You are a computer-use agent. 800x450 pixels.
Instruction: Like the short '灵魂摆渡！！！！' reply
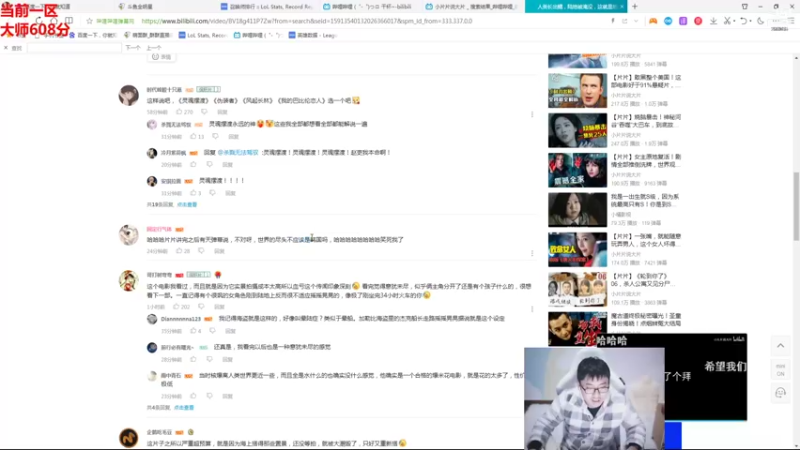[x=193, y=193]
